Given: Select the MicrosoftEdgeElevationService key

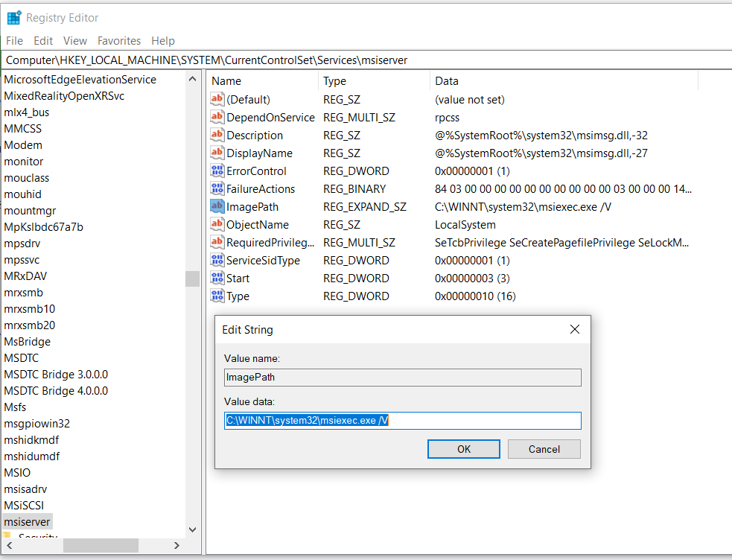Looking at the screenshot, I should coord(80,80).
